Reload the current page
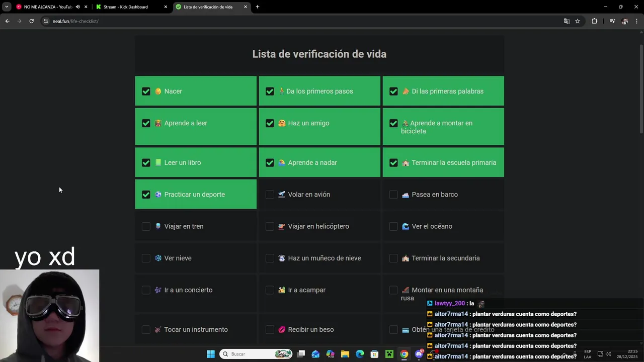Screen dimensions: 644x362 (31, 21)
